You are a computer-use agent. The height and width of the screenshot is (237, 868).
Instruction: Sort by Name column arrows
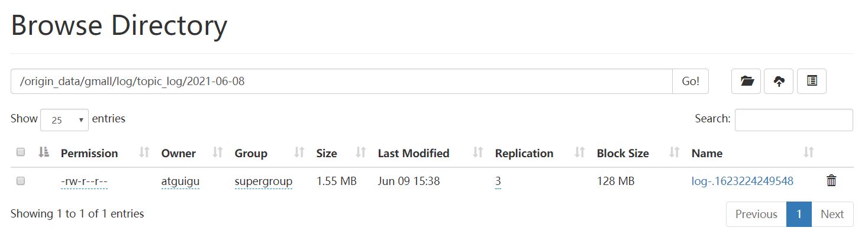809,152
